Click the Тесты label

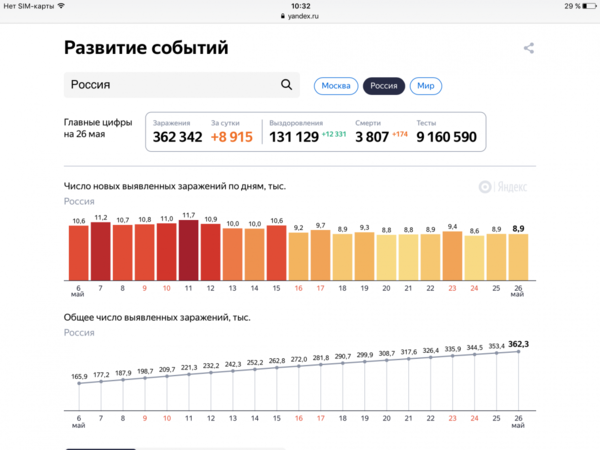[x=426, y=123]
